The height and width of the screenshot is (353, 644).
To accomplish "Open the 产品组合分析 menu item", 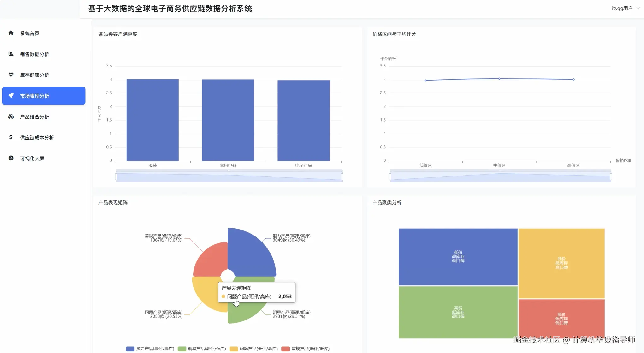I will click(34, 117).
